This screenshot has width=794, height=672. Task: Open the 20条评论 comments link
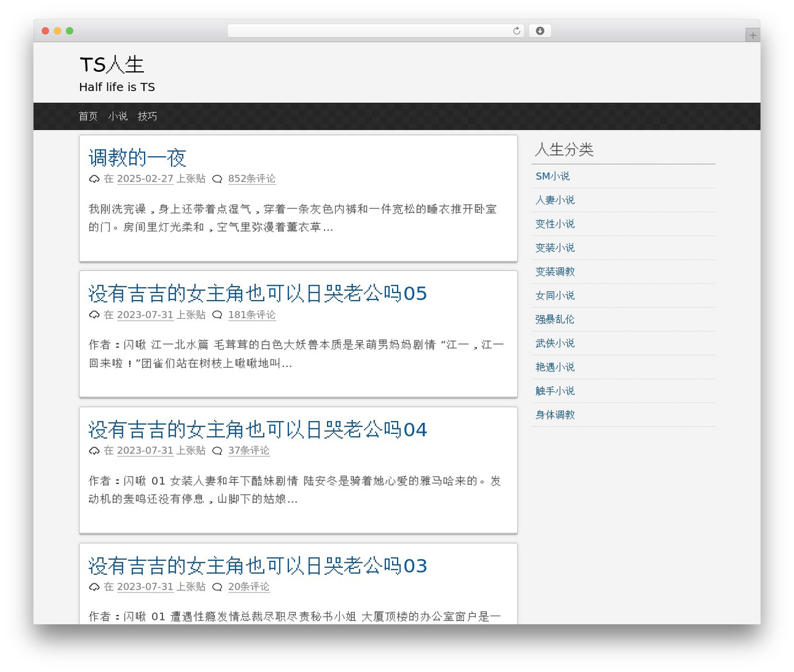click(249, 586)
